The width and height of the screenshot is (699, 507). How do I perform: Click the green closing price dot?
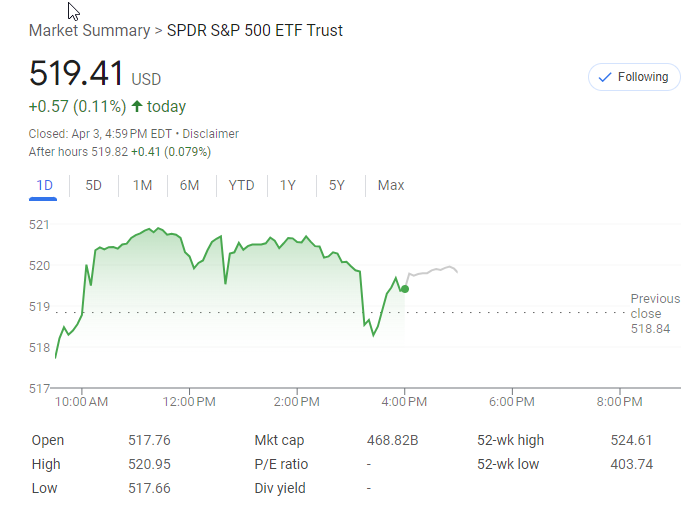(x=404, y=289)
